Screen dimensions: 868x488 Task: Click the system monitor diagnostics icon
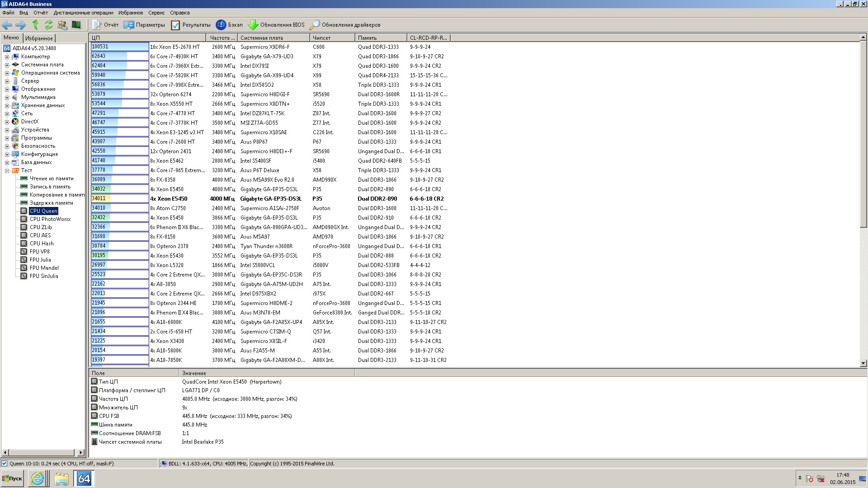pyautogui.click(x=76, y=25)
